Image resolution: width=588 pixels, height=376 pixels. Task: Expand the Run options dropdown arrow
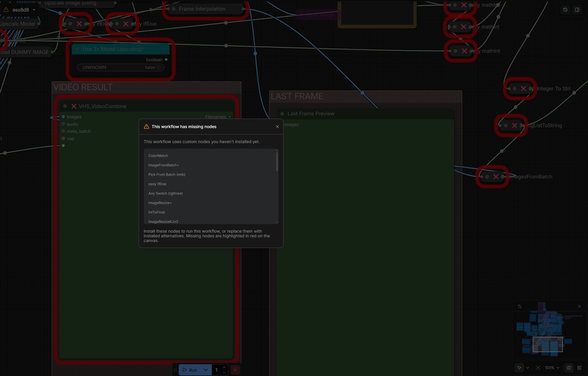(x=206, y=370)
